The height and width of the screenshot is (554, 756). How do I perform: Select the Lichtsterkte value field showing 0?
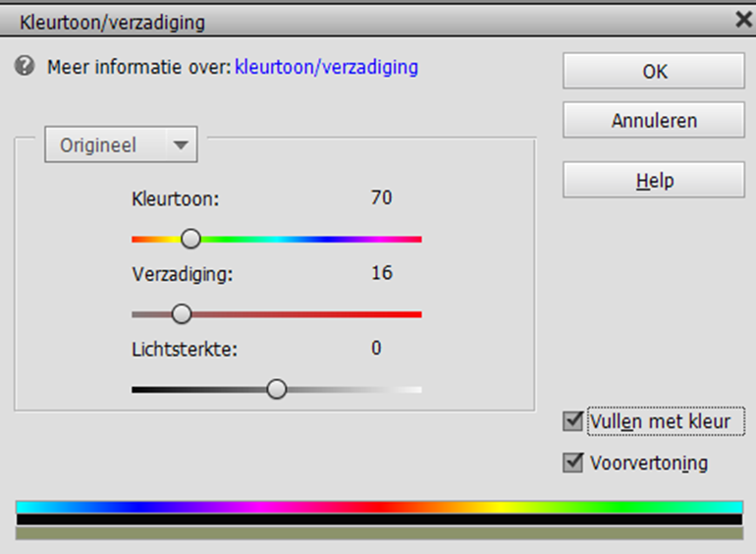coord(377,348)
